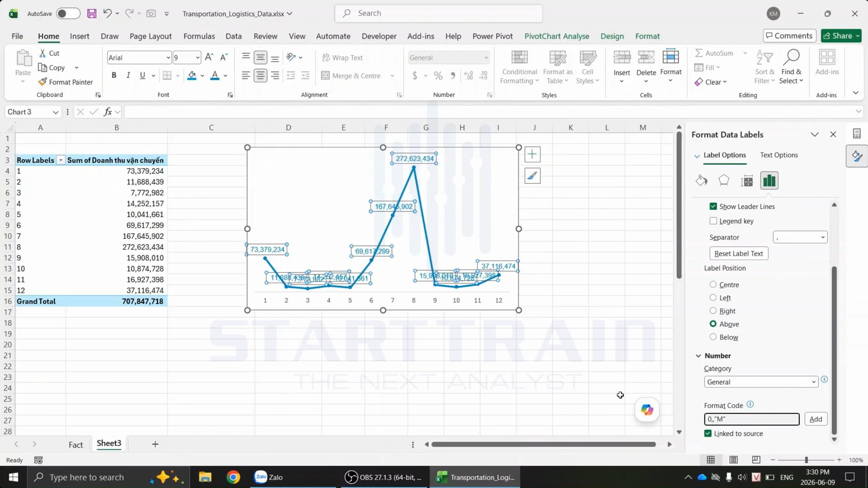
Task: Select Left label position
Action: click(x=713, y=298)
